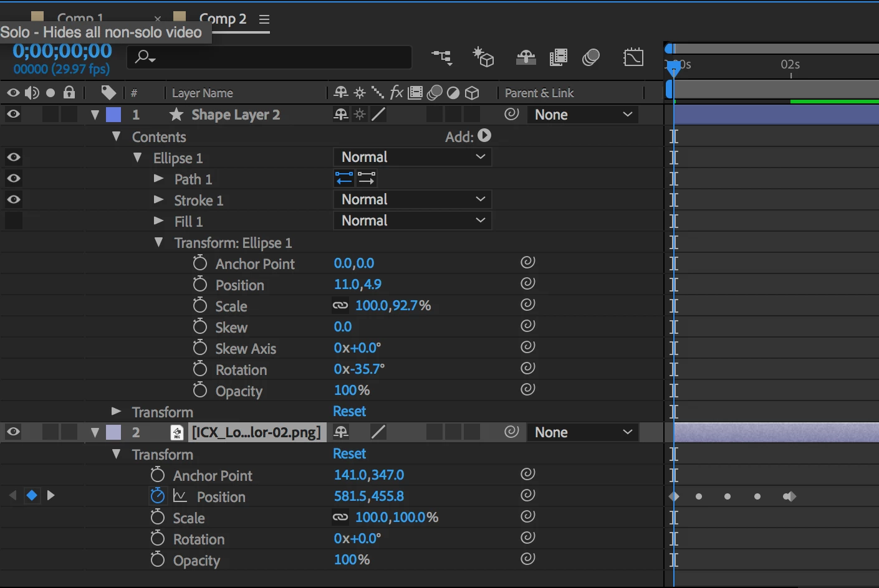The width and height of the screenshot is (879, 588).
Task: Open the Graph Editor icon
Action: pyautogui.click(x=633, y=57)
